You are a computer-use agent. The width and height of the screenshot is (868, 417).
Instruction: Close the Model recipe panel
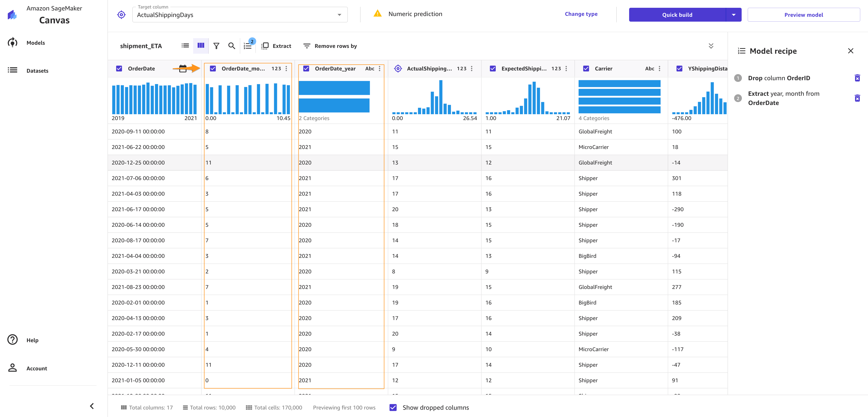[x=851, y=51]
